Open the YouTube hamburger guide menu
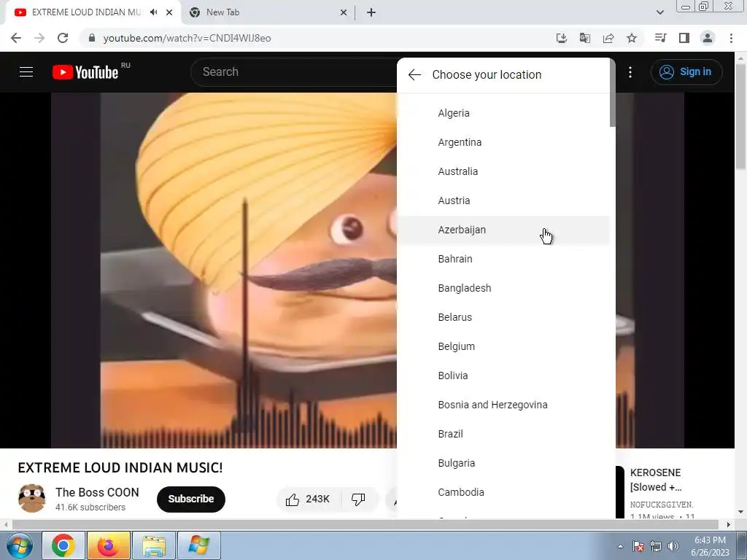 [26, 72]
